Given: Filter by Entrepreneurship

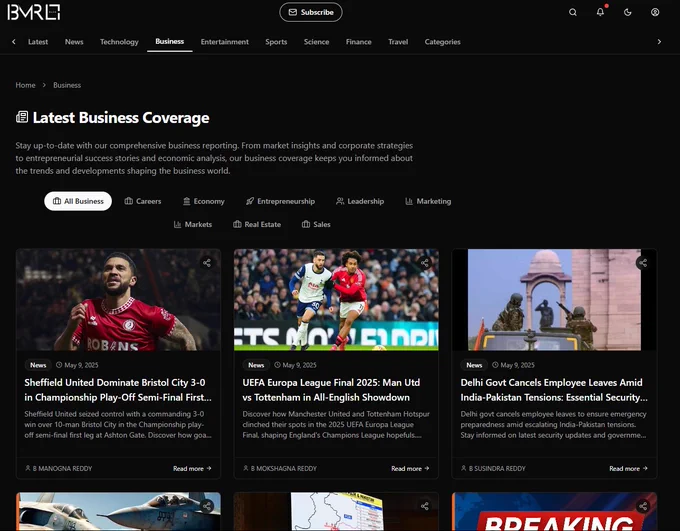Looking at the screenshot, I should [280, 201].
